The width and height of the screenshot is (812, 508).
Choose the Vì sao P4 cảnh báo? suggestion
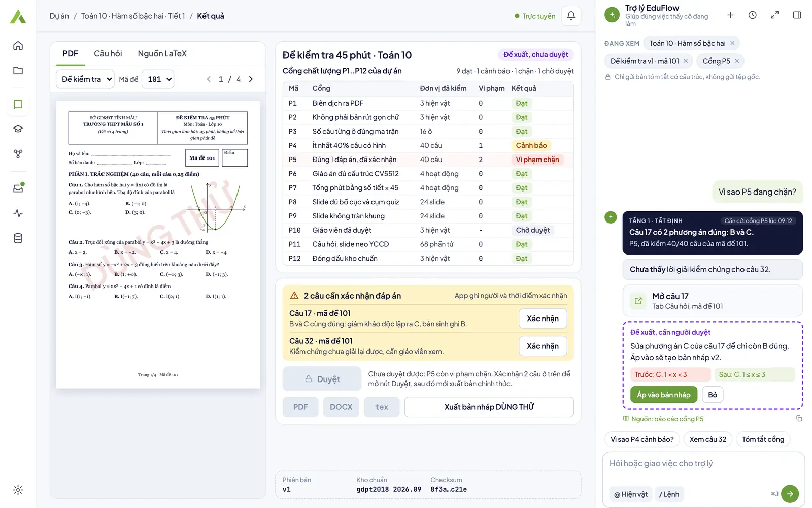point(642,439)
